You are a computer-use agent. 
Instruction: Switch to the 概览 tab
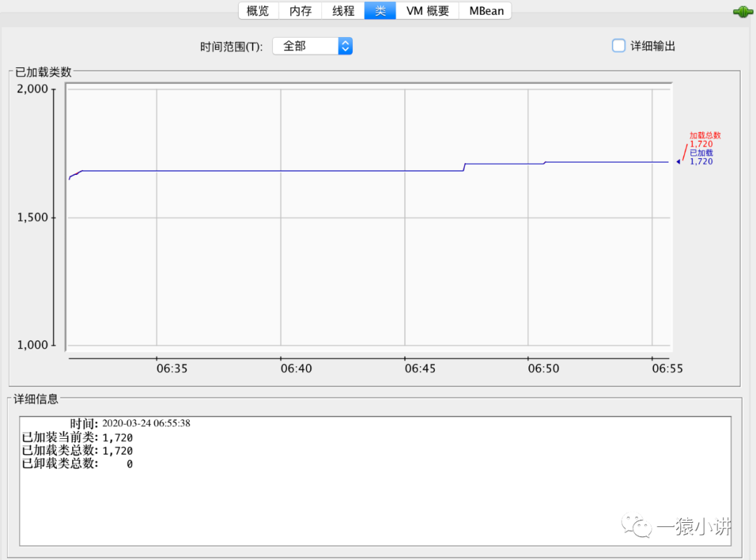[x=258, y=10]
